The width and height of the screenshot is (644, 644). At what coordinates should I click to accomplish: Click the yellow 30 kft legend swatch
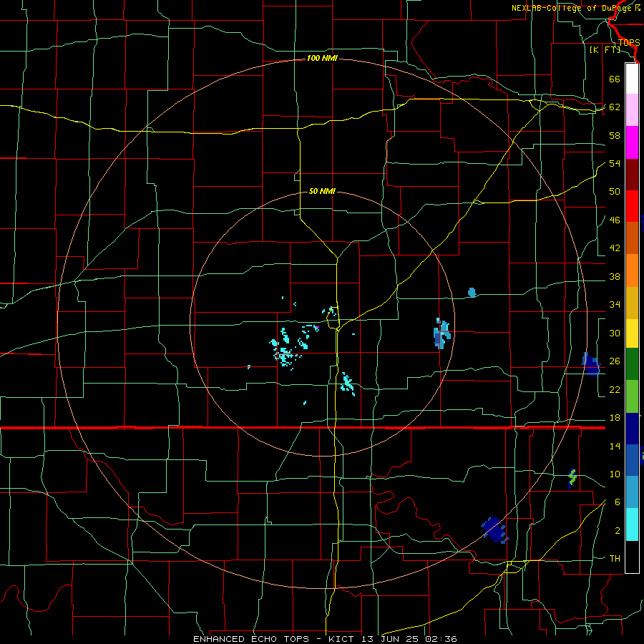(632, 333)
